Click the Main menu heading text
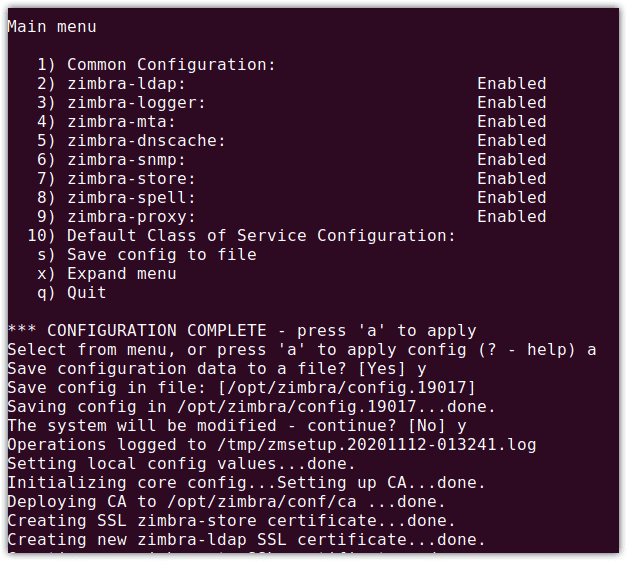Image resolution: width=627 pixels, height=561 pixels. tap(52, 27)
